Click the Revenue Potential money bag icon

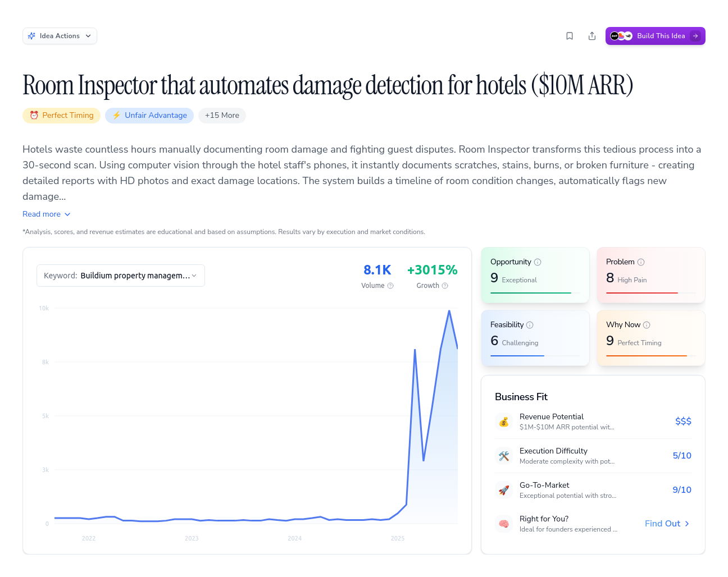point(504,422)
